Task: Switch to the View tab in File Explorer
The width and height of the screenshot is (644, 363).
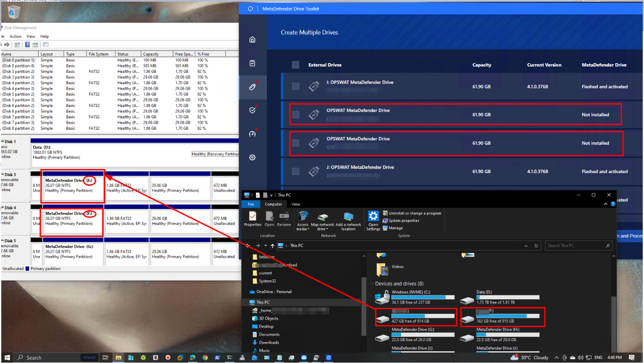Action: [x=296, y=204]
